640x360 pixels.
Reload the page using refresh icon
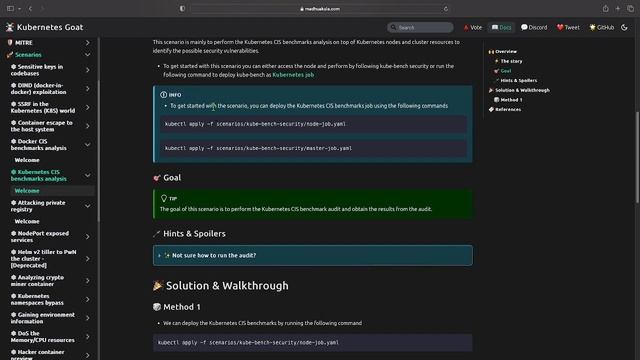click(446, 9)
